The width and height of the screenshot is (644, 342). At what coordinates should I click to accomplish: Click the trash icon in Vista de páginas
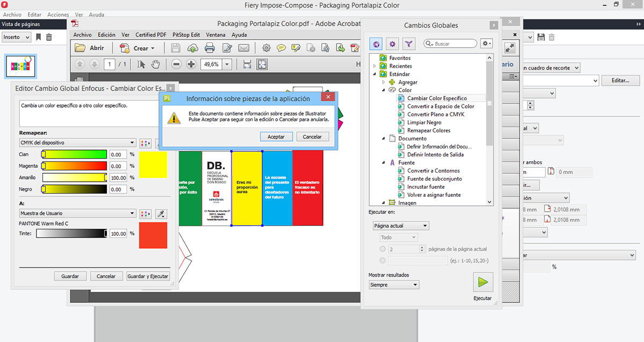49,37
